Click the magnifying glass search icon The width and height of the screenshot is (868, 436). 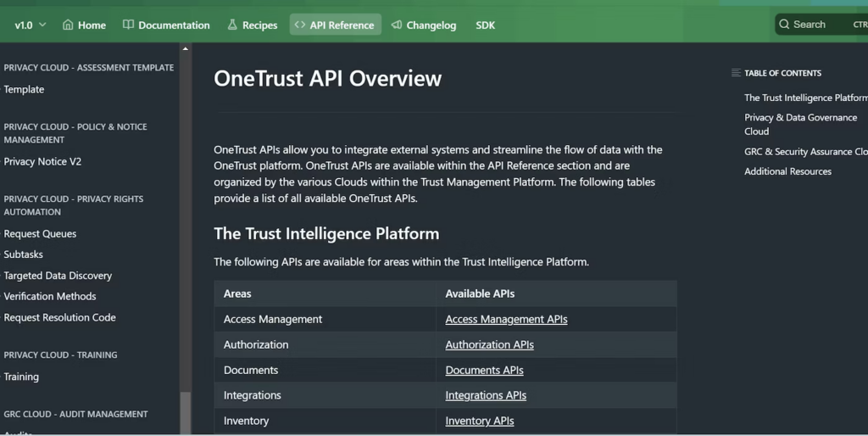784,25
